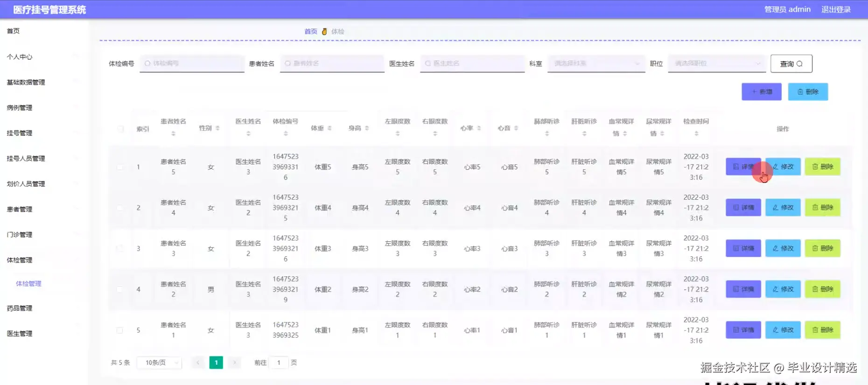The height and width of the screenshot is (385, 868).
Task: Expand 医生管理 sidebar menu
Action: coord(44,334)
